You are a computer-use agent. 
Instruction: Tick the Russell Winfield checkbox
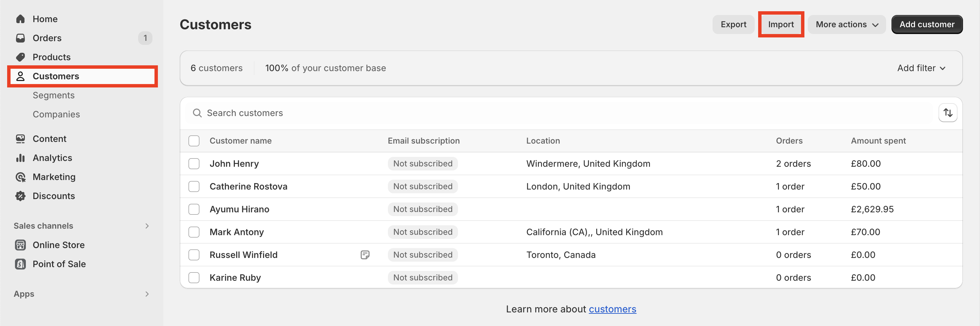(x=194, y=255)
